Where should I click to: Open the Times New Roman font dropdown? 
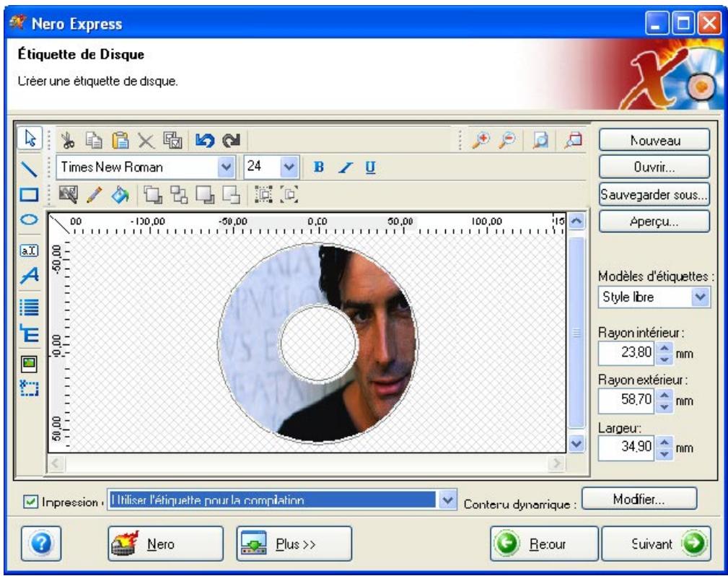pos(226,167)
